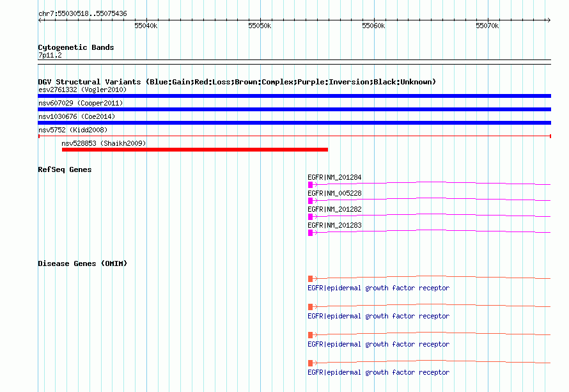Click the right arrow of the ruler
569x392 pixels.
coord(549,20)
